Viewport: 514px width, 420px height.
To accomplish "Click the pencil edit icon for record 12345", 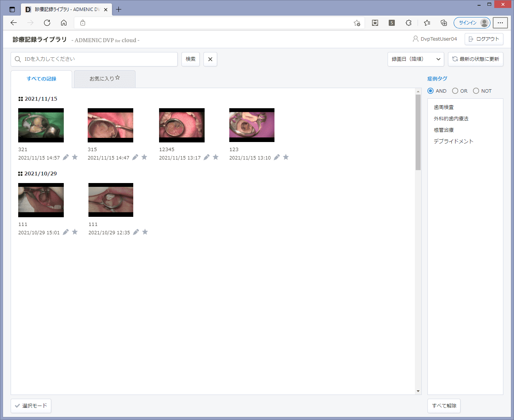I will 207,157.
